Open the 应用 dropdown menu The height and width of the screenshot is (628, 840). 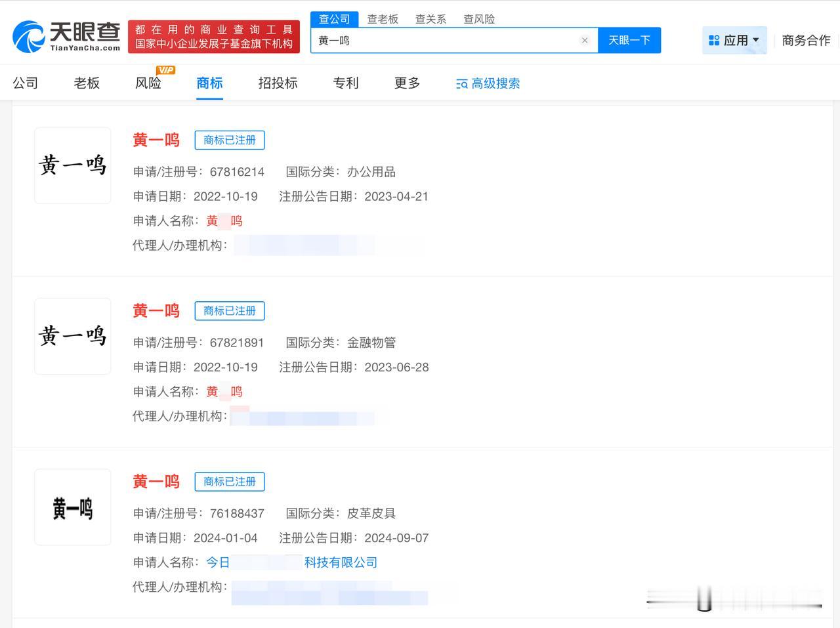(x=734, y=40)
